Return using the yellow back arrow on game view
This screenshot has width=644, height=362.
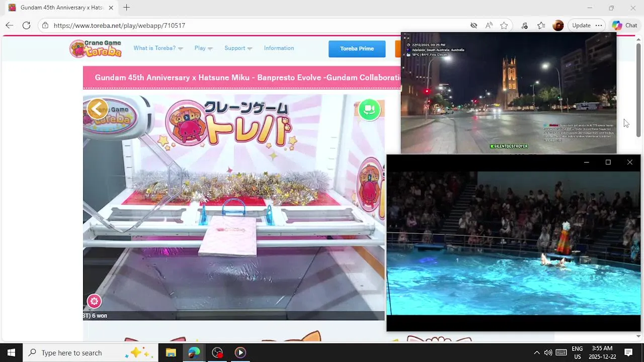98,109
